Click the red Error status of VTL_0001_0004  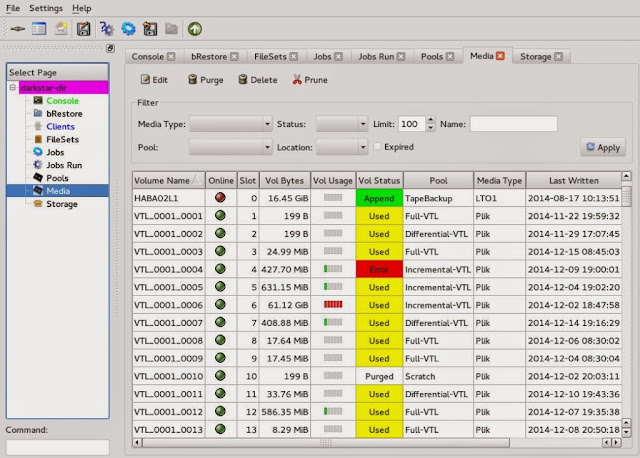pyautogui.click(x=379, y=269)
